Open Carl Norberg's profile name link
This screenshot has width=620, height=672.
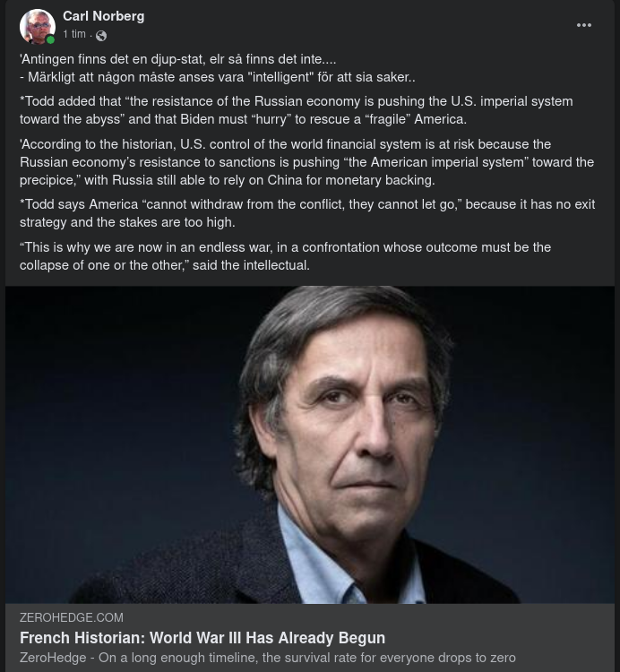[103, 16]
